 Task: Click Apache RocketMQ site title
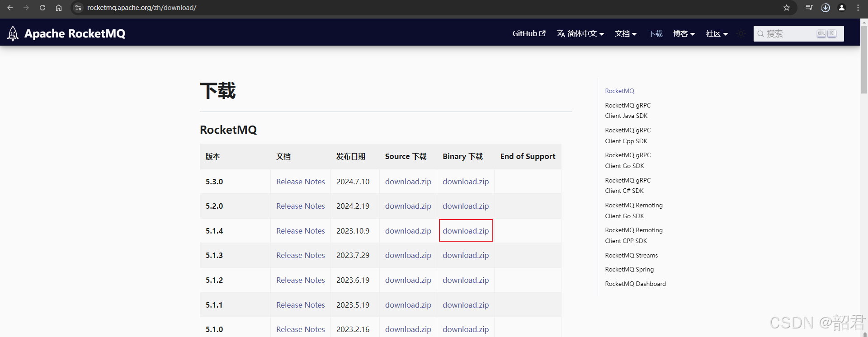[x=75, y=33]
